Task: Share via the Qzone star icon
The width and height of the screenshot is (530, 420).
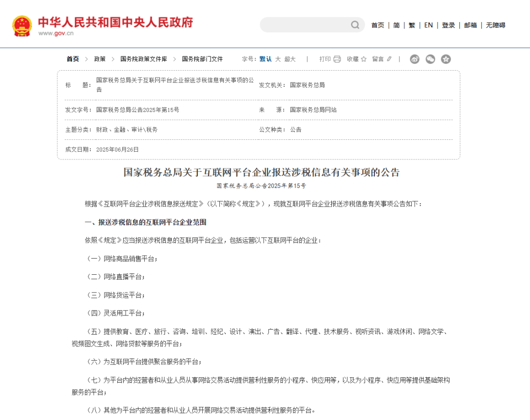Action: 446,59
